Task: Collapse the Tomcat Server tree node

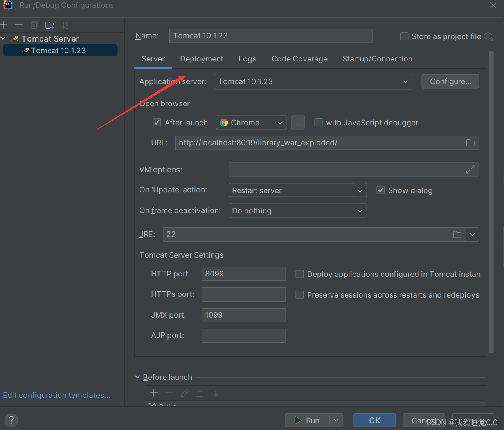Action: (x=4, y=38)
